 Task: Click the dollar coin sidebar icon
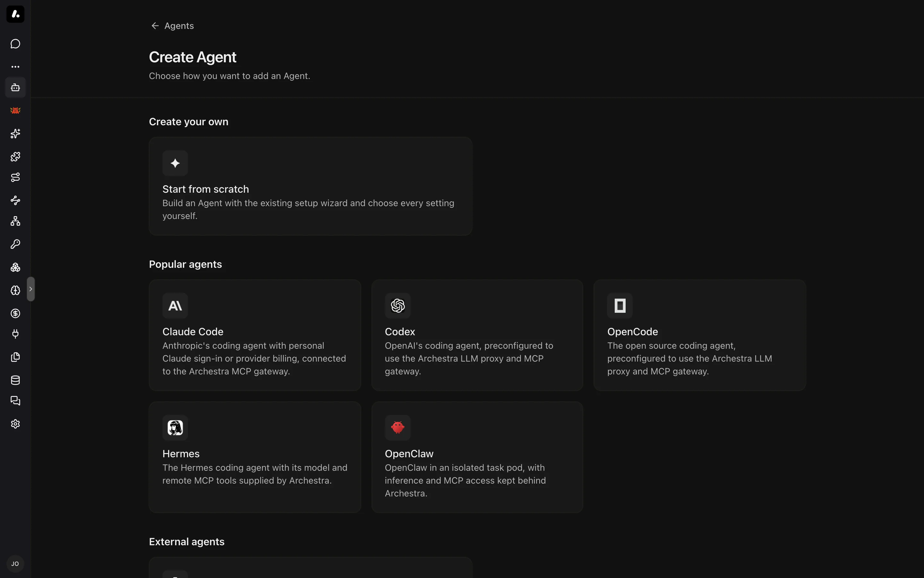point(15,313)
